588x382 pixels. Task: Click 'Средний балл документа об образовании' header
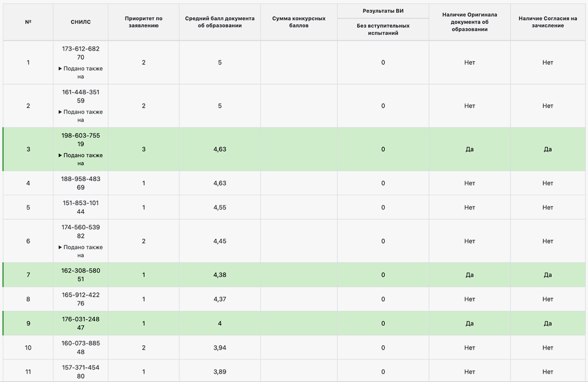220,22
